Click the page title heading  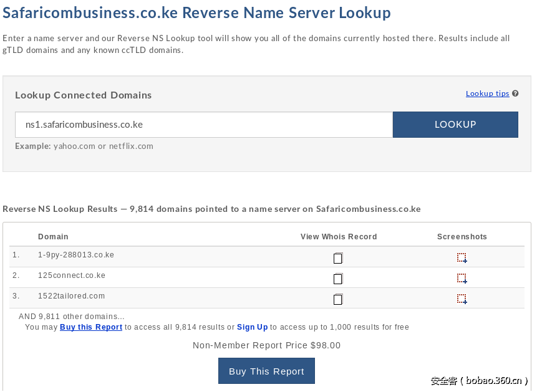click(196, 13)
